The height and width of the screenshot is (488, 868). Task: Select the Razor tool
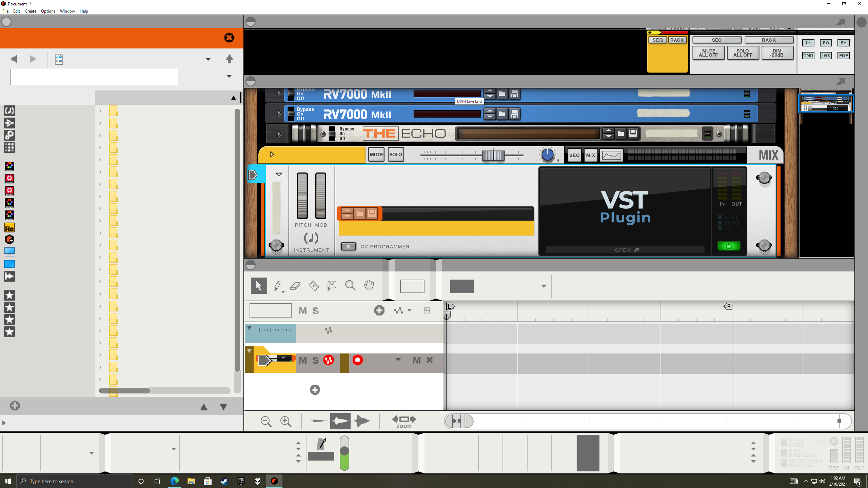pos(314,286)
